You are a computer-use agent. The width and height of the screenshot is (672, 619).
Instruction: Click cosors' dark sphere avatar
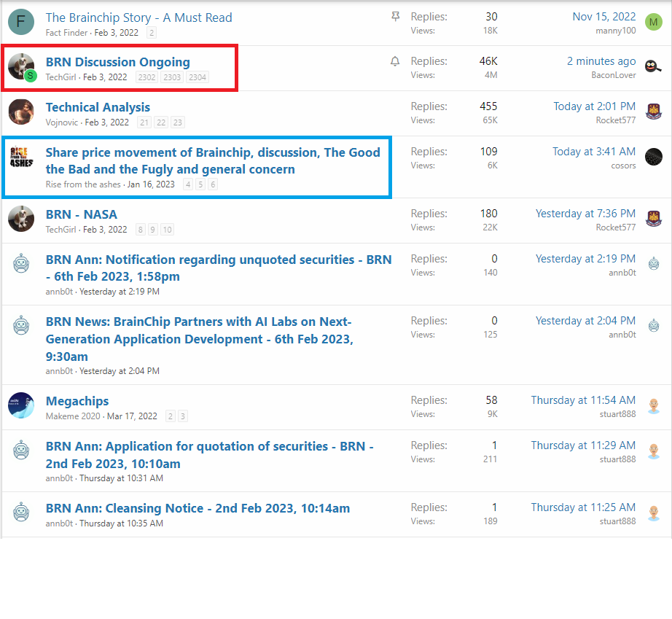(x=653, y=157)
